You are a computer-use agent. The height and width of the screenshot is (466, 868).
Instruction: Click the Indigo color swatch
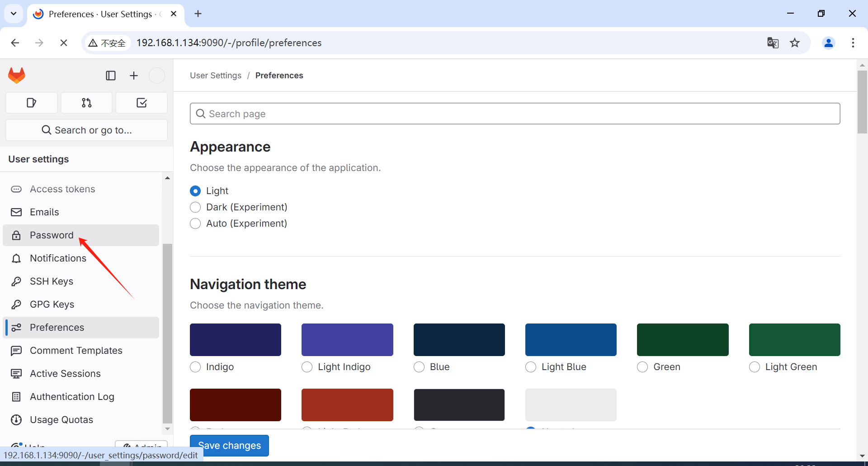(x=236, y=340)
